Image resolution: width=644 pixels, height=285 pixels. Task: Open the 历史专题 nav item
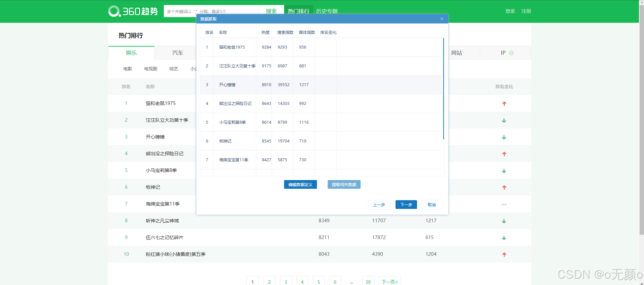click(x=327, y=11)
